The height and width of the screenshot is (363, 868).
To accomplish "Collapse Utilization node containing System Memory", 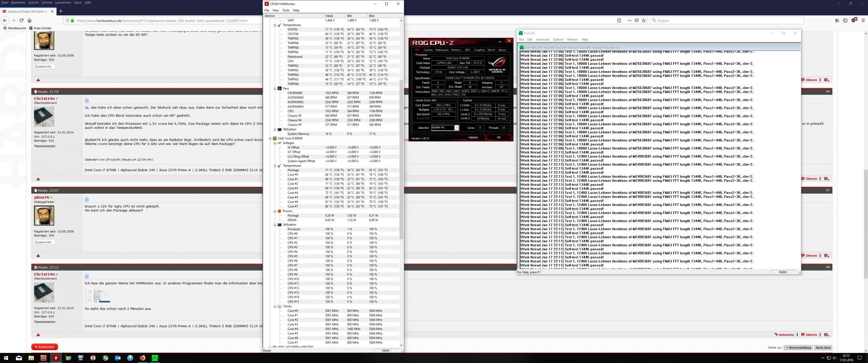I will [275, 129].
